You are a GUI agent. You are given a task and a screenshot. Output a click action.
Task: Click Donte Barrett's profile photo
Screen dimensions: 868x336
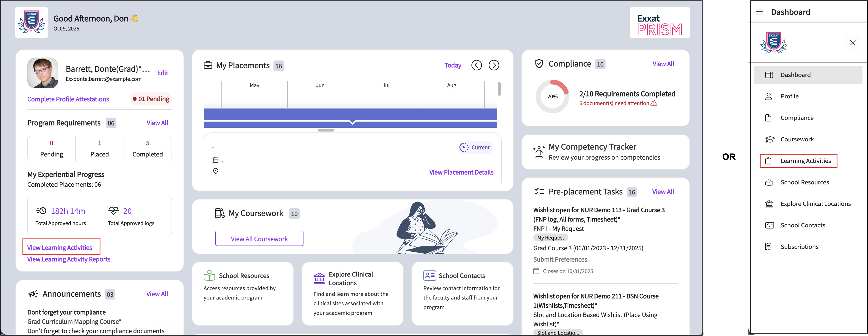43,73
